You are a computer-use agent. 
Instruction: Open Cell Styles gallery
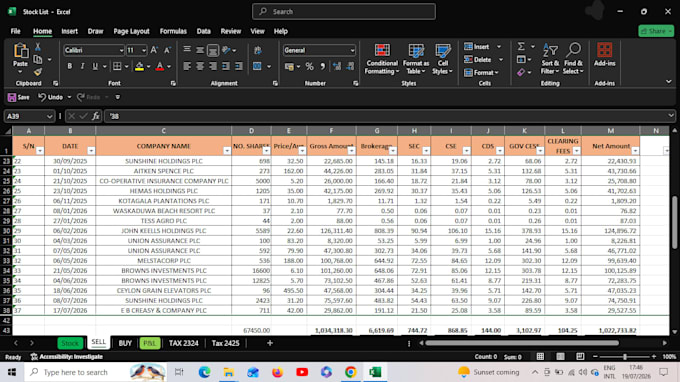click(442, 59)
